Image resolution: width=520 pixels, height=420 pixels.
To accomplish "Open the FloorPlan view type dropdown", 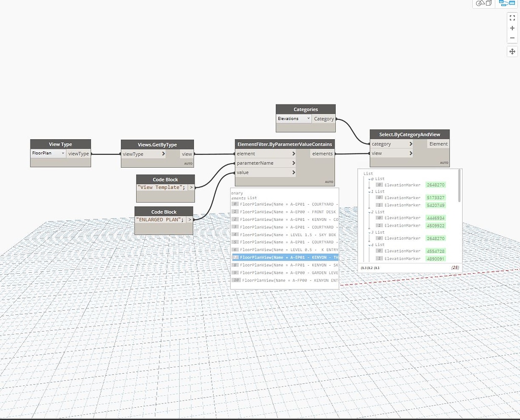I will pyautogui.click(x=62, y=153).
